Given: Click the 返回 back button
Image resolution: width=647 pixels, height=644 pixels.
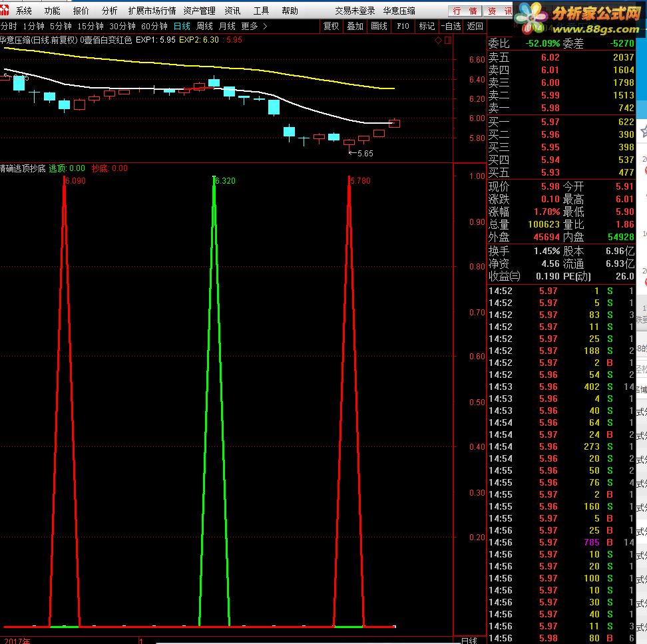Looking at the screenshot, I should tap(475, 27).
